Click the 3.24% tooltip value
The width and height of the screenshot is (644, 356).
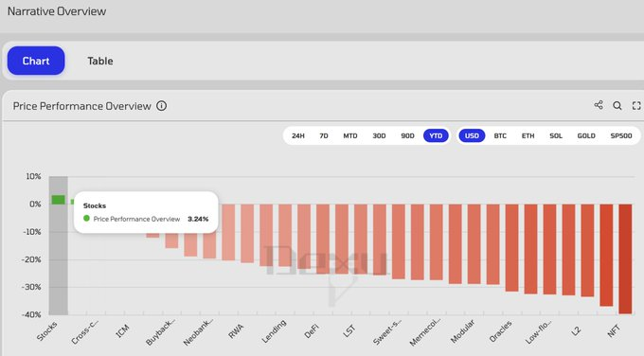click(x=198, y=219)
